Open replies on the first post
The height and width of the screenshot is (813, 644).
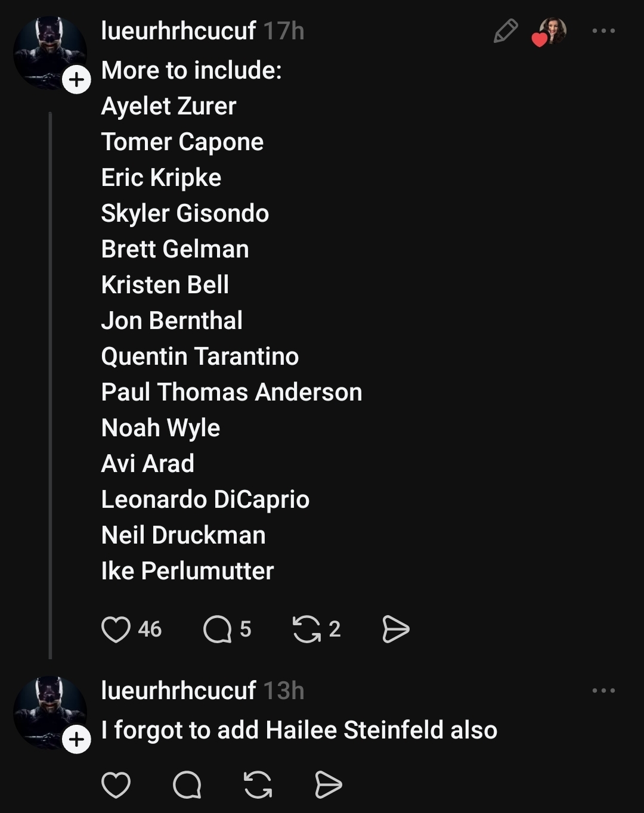click(217, 629)
